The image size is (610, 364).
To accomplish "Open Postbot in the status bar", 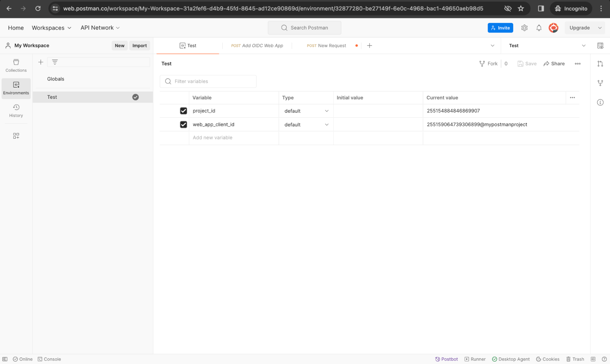I will [x=446, y=359].
